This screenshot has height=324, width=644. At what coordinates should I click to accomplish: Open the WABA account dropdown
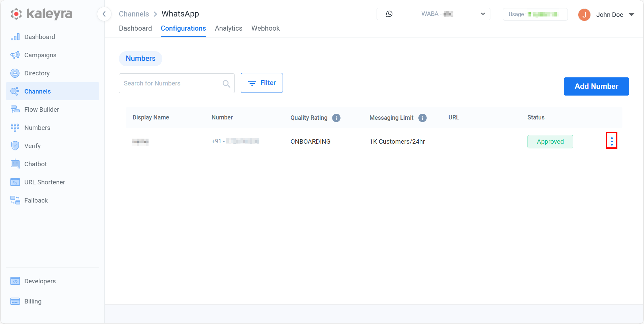click(433, 14)
